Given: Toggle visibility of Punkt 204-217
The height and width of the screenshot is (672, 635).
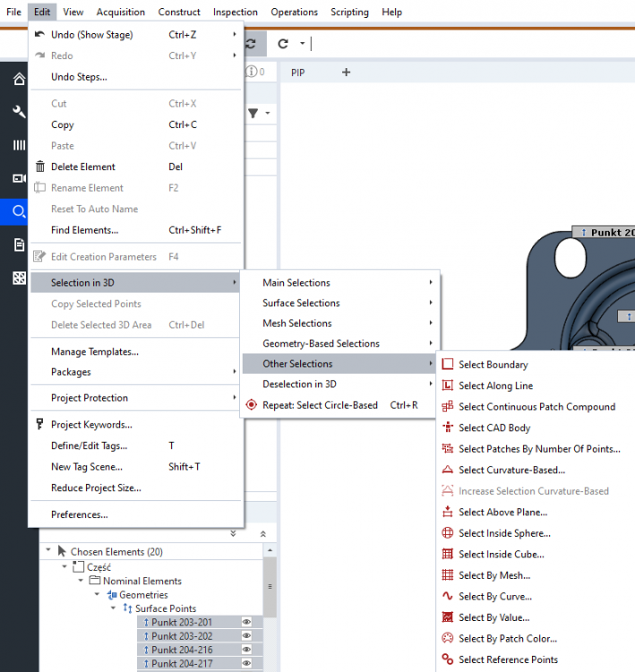Looking at the screenshot, I should (246, 663).
